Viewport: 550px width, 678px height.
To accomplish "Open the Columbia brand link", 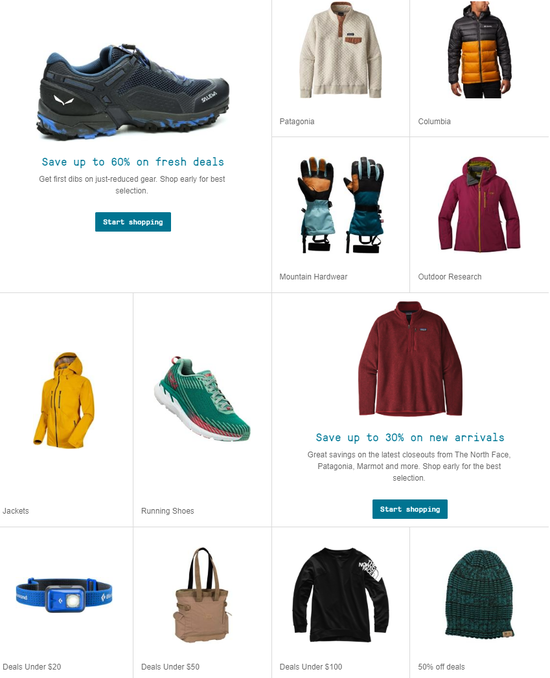I will pyautogui.click(x=434, y=122).
